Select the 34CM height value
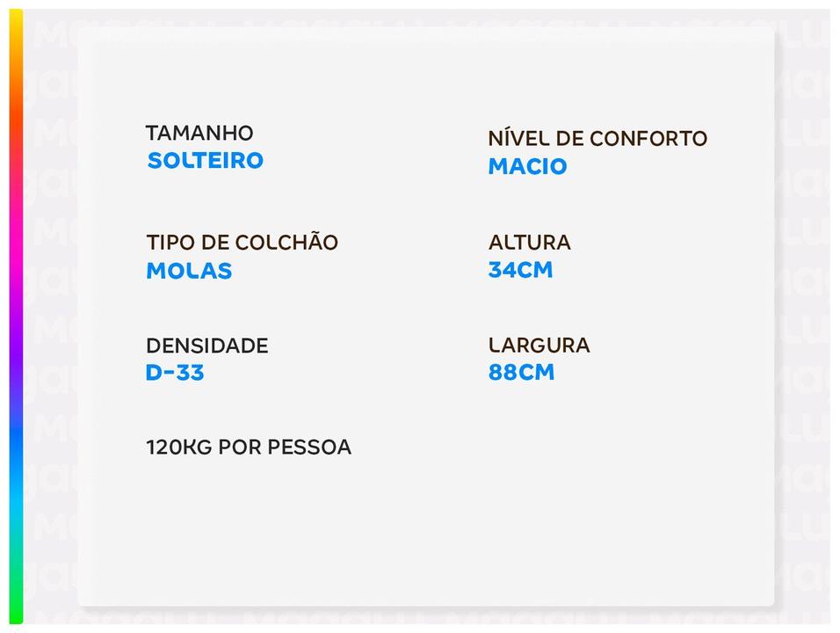The width and height of the screenshot is (840, 633). pyautogui.click(x=520, y=270)
